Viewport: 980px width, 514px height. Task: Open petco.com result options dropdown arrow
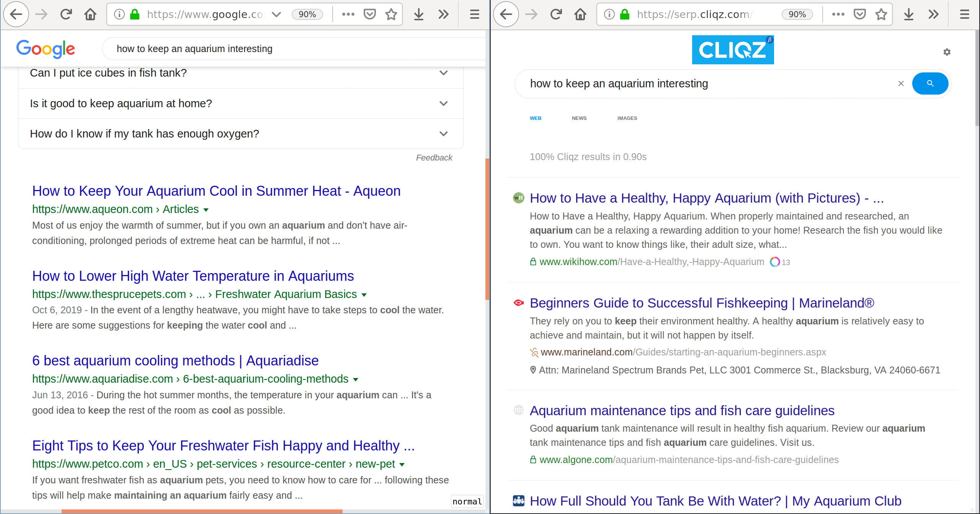click(x=402, y=465)
